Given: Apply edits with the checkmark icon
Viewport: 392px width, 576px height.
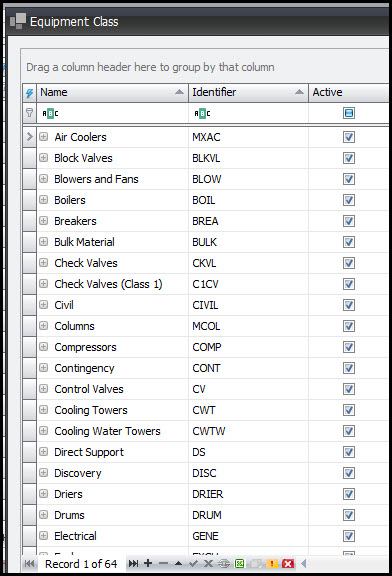Looking at the screenshot, I should 194,563.
